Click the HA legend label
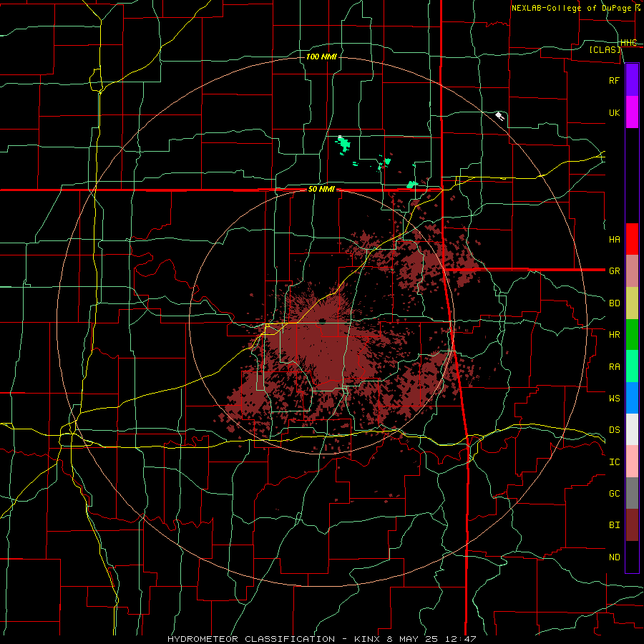The height and width of the screenshot is (644, 644). point(615,239)
